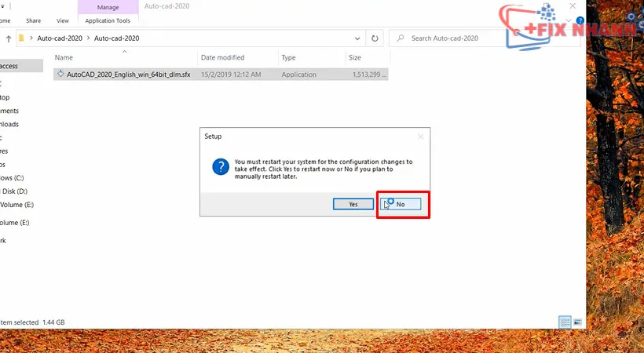Click the AutoCAD installer file icon
The image size is (644, 353).
coord(60,75)
